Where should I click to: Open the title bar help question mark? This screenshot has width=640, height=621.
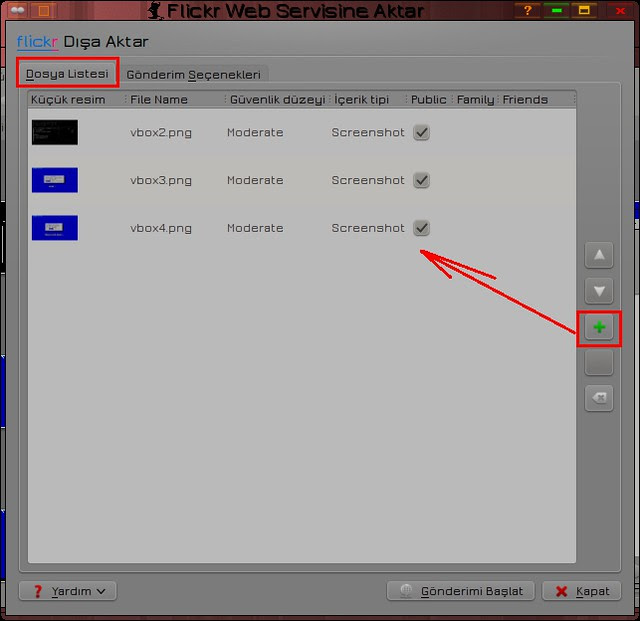527,10
